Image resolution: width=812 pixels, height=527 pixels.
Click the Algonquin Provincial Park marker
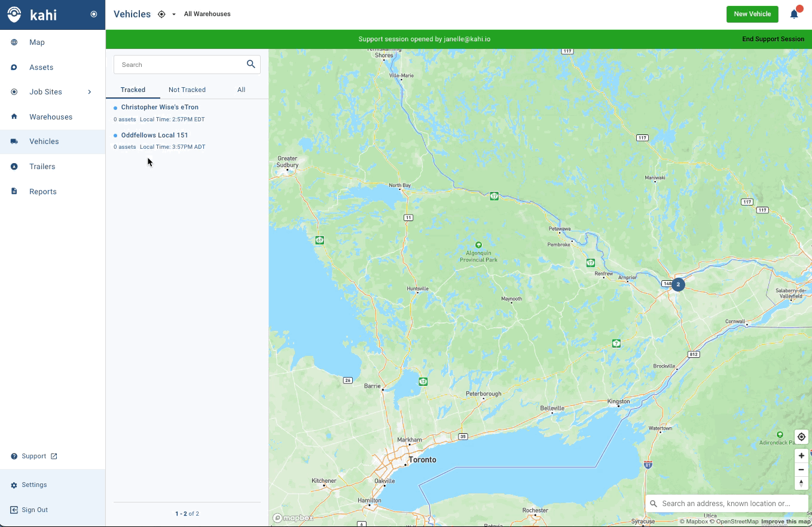pos(478,245)
